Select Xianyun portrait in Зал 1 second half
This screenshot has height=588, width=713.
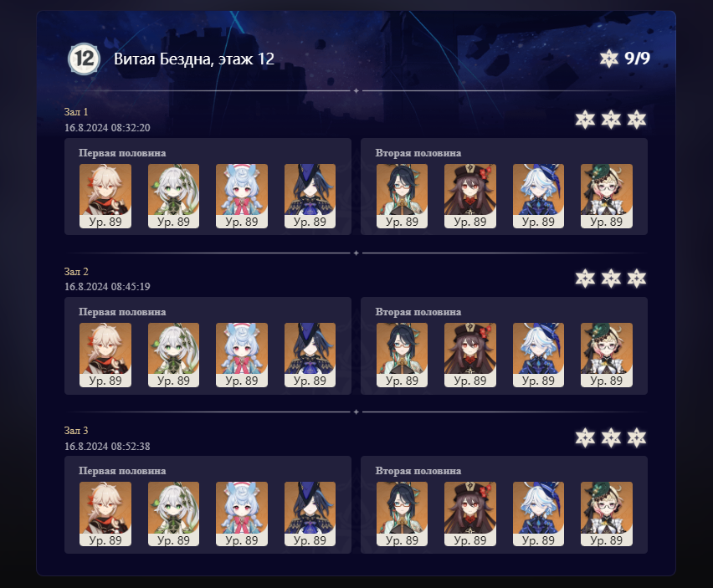[402, 196]
